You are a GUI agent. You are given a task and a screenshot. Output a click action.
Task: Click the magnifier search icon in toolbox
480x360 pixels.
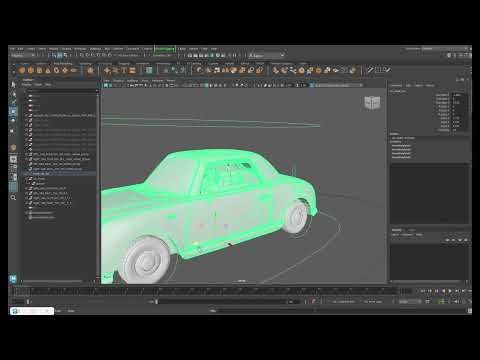(13, 198)
